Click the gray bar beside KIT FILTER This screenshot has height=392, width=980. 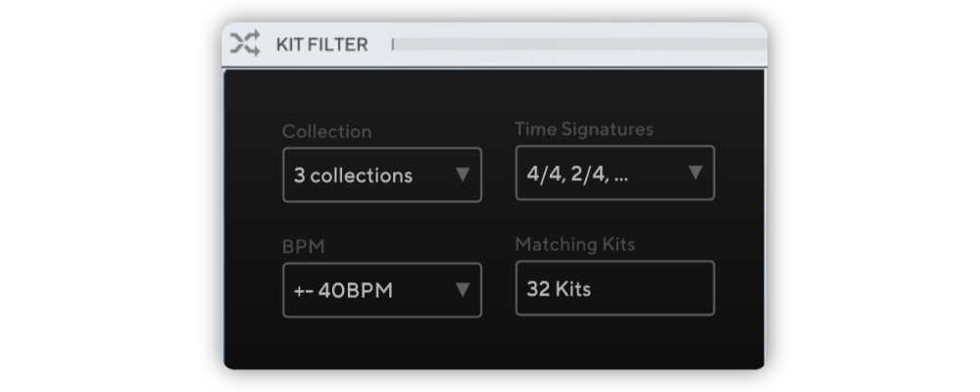pos(580,44)
